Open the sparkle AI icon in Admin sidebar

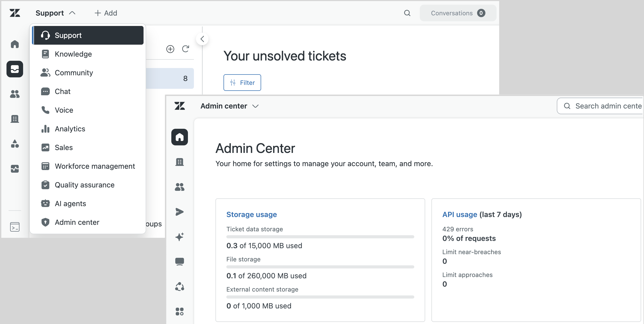point(179,237)
